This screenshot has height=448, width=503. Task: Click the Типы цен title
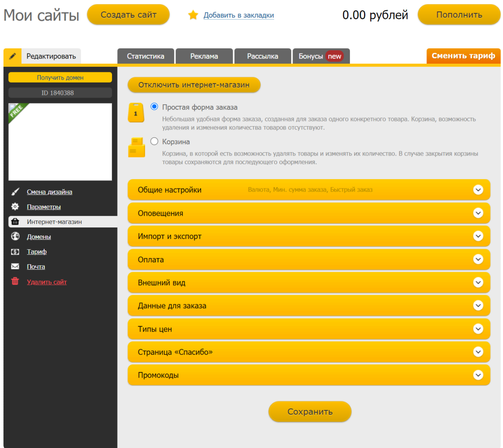(155, 329)
